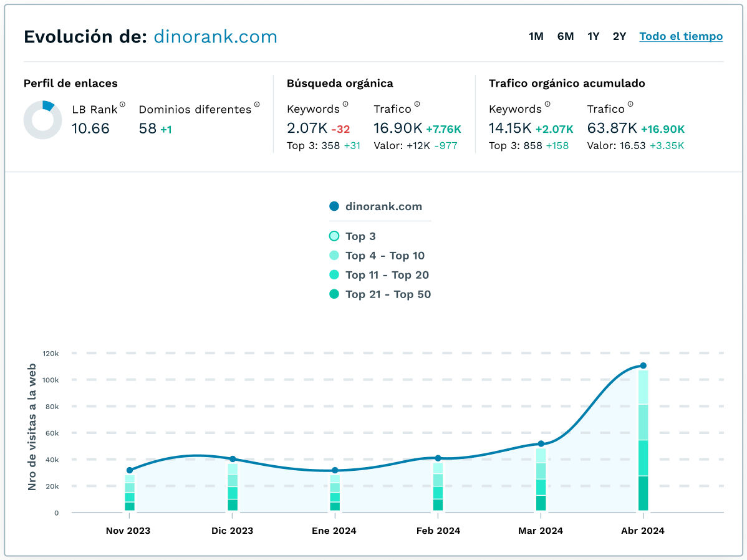The width and height of the screenshot is (747, 560).
Task: Click info icon by accumulated Trafico
Action: 630,105
